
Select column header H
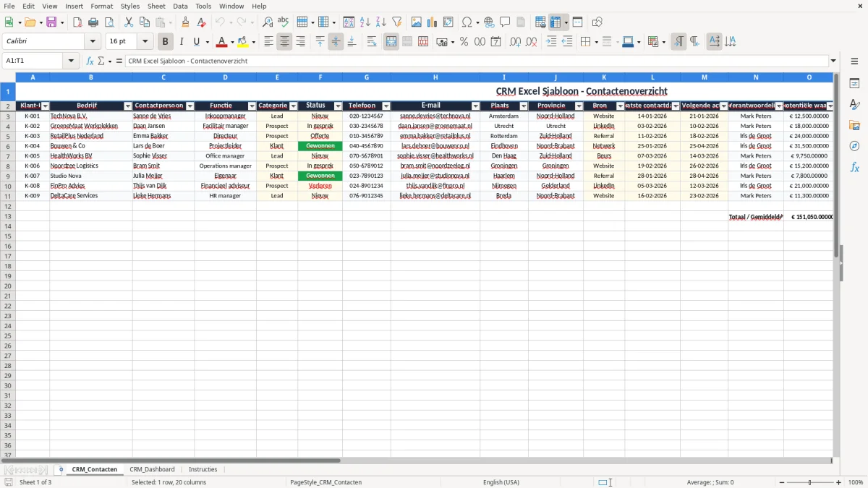point(435,77)
